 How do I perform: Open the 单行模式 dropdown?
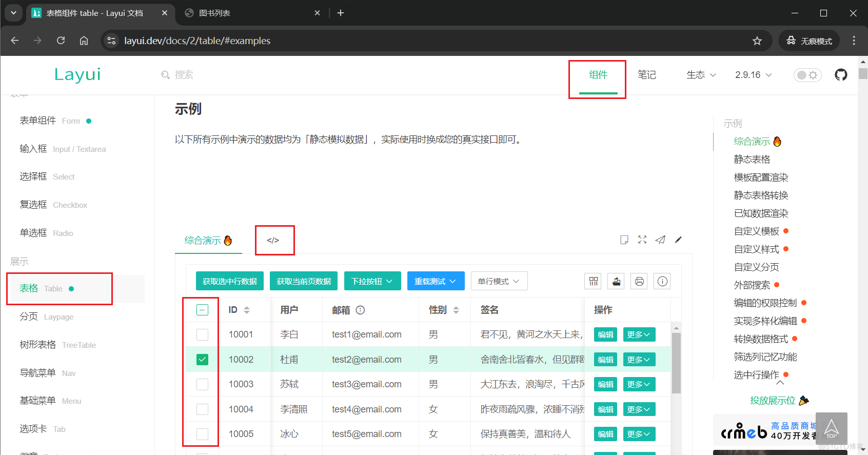[x=499, y=281]
